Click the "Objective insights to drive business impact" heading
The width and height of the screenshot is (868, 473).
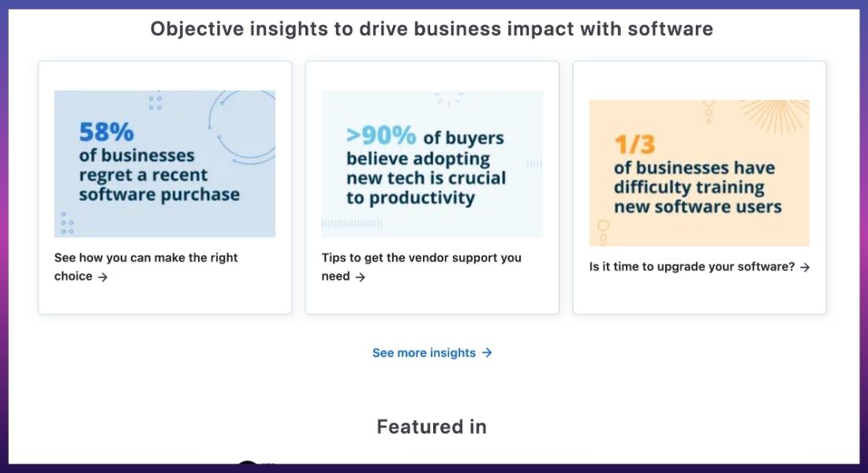tap(432, 28)
